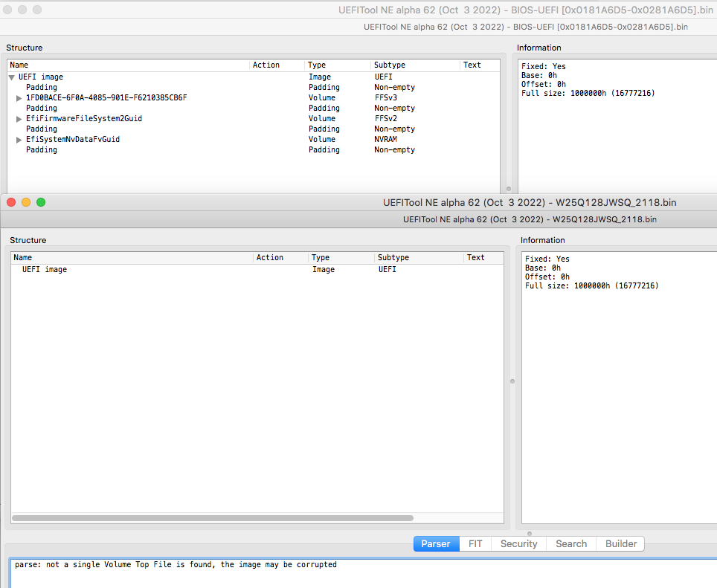This screenshot has height=588, width=717.
Task: Click the splitter handle above the Parser tabs
Action: [530, 533]
